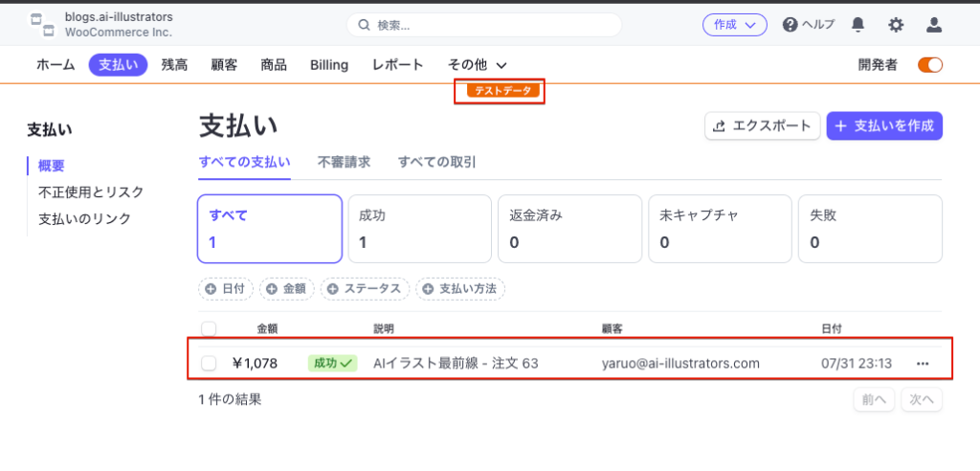The height and width of the screenshot is (471, 980).
Task: Go to 残高 in the navigation bar
Action: click(174, 65)
